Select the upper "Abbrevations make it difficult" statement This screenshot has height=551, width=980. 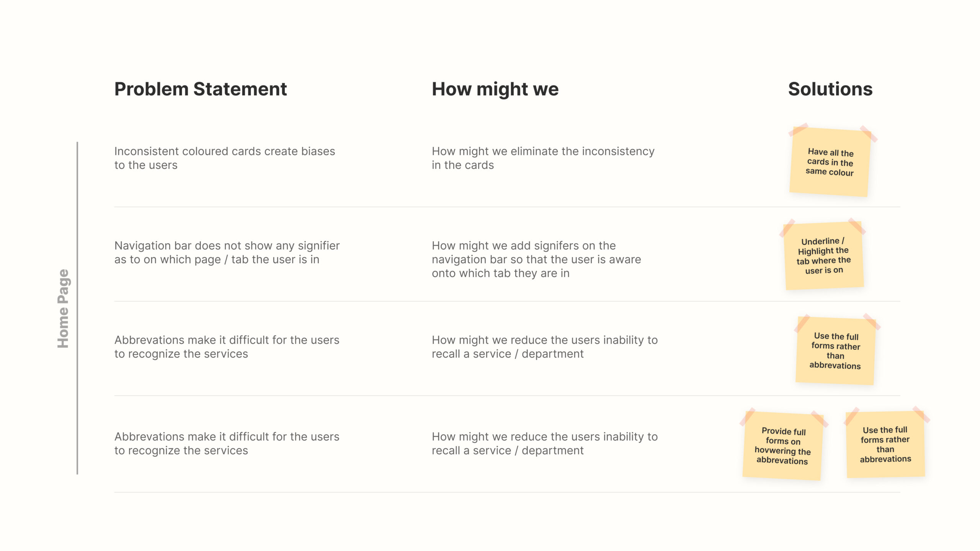click(227, 347)
